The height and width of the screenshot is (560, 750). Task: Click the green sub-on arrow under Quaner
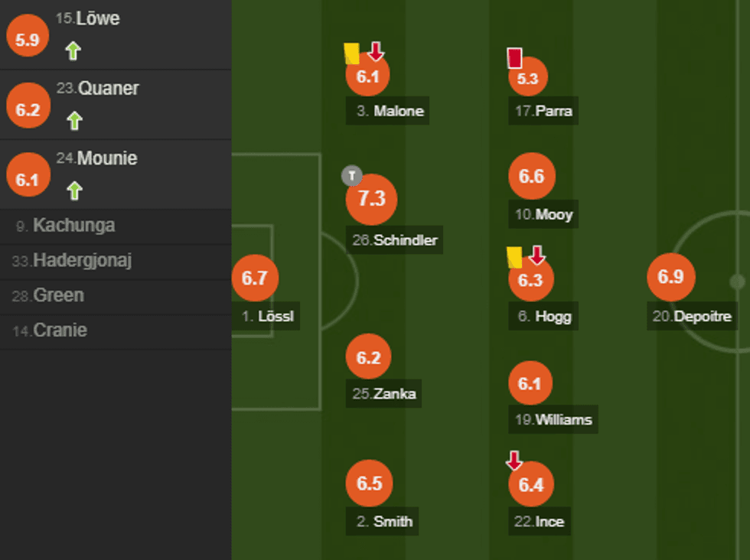pos(73,121)
